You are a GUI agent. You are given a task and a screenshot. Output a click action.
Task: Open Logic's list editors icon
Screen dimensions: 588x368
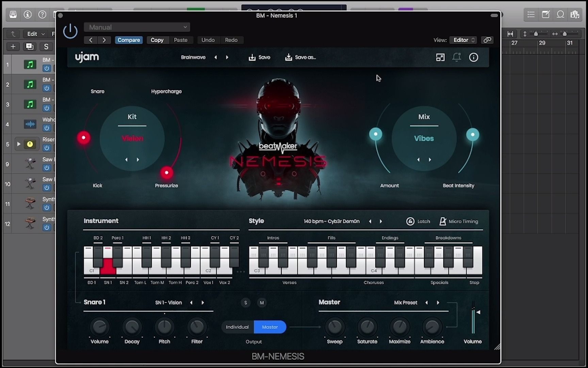531,14
